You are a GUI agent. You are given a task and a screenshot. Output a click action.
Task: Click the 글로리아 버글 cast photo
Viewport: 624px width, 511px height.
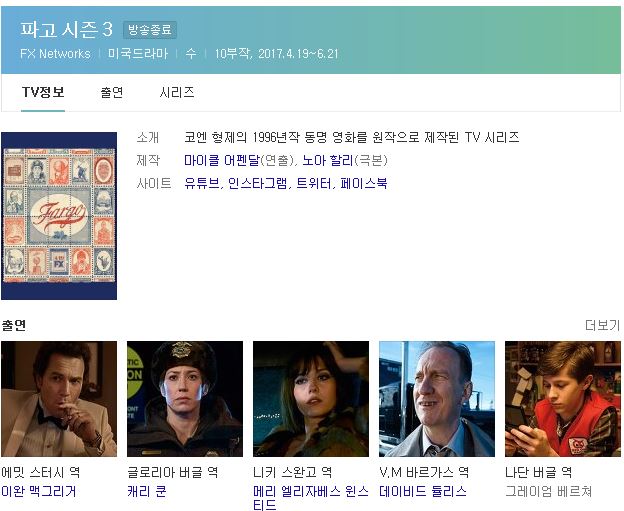(x=185, y=399)
